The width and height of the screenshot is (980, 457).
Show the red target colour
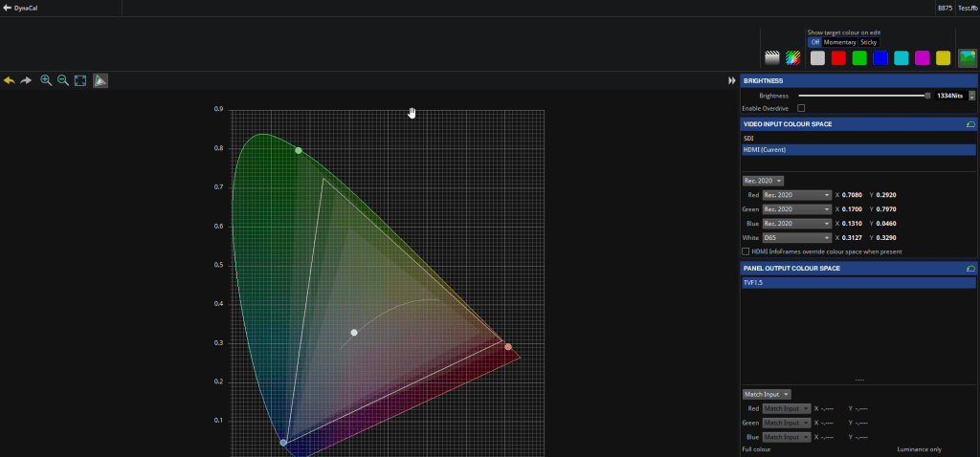[x=838, y=58]
